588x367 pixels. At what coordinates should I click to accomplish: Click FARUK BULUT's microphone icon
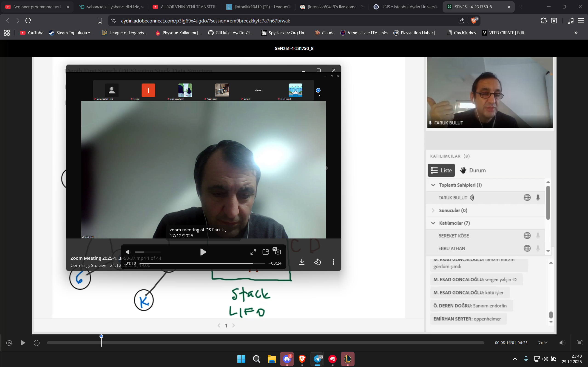pyautogui.click(x=538, y=198)
